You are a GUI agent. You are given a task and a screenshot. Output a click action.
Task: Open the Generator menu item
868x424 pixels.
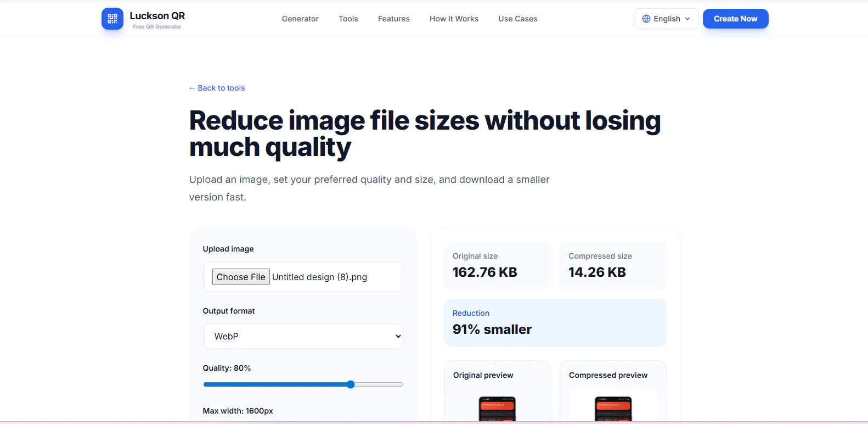pos(300,19)
